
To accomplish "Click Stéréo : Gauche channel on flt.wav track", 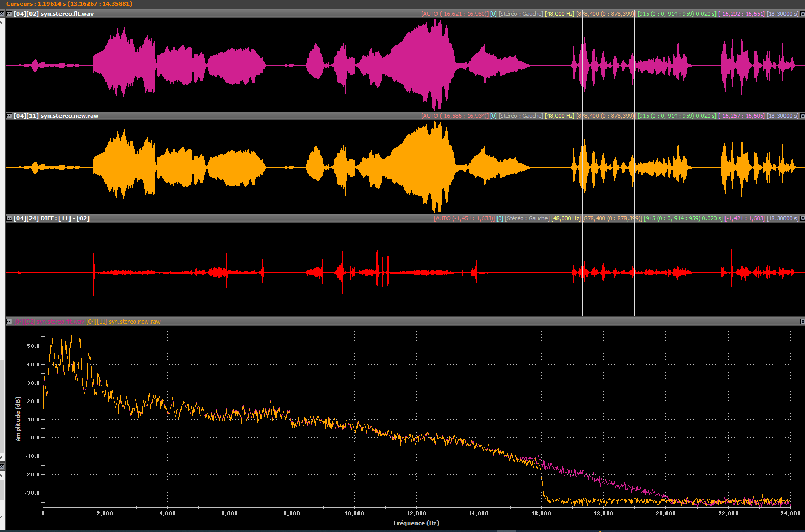I will pos(521,14).
